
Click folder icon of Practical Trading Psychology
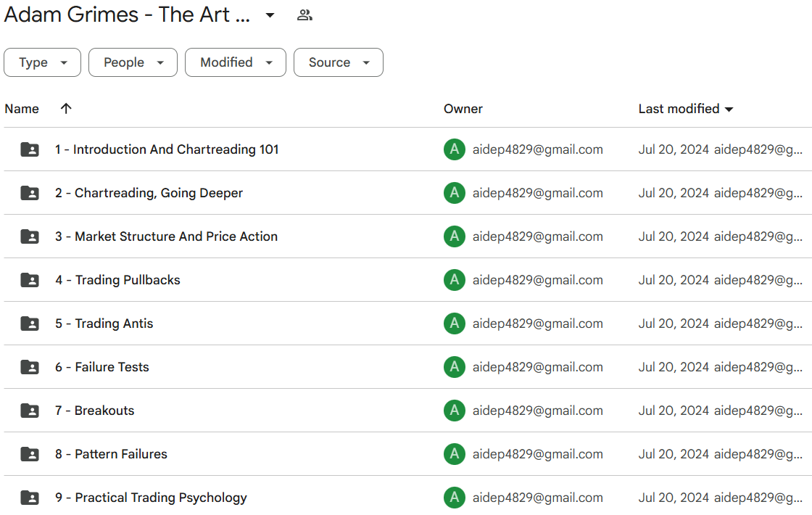(30, 498)
